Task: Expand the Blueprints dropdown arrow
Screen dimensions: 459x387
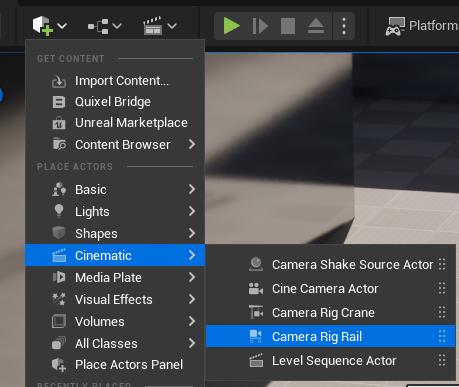Action: (x=117, y=26)
